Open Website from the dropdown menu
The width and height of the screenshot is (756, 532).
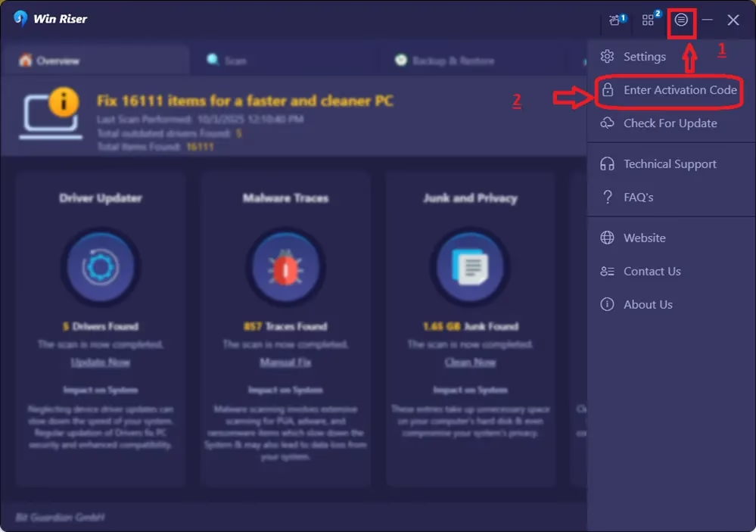(644, 238)
